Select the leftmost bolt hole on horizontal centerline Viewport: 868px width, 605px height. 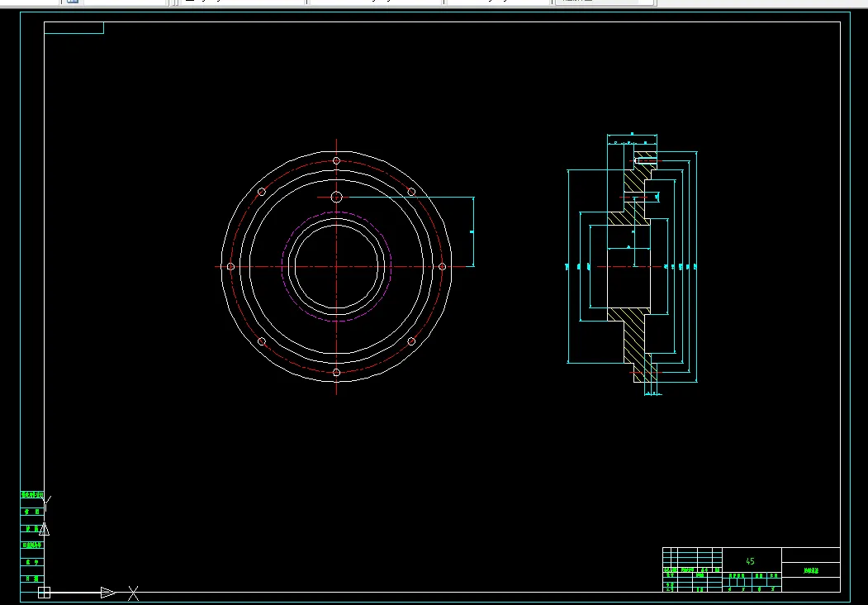tap(231, 266)
